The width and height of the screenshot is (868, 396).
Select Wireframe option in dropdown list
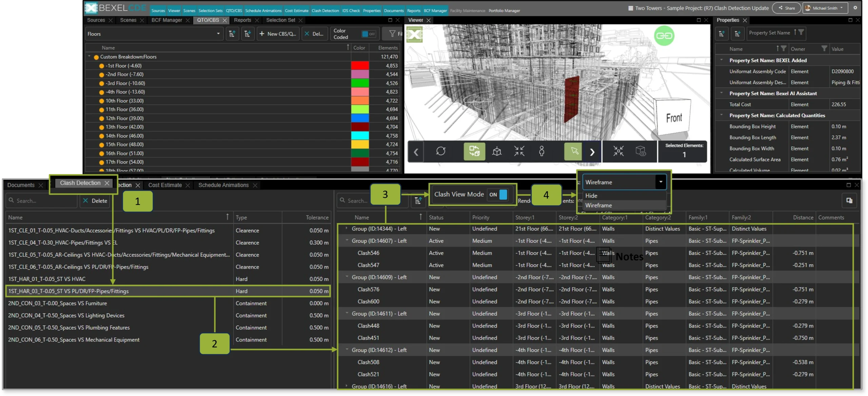[x=624, y=205]
